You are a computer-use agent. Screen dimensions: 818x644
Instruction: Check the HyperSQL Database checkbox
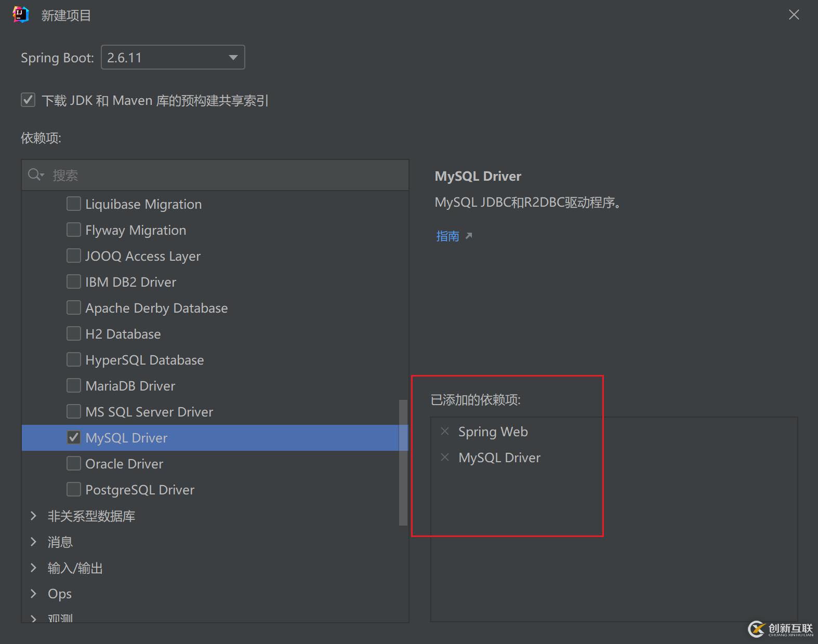coord(74,359)
